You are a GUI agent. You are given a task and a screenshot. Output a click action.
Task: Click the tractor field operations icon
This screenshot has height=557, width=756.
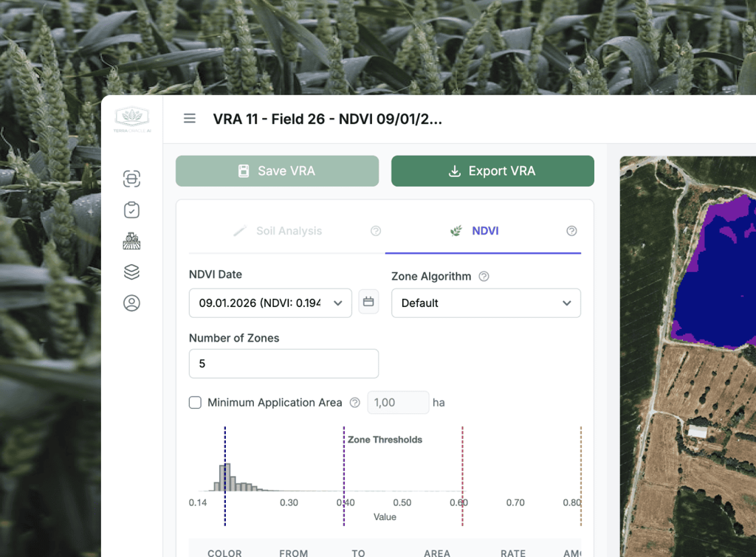pos(131,241)
